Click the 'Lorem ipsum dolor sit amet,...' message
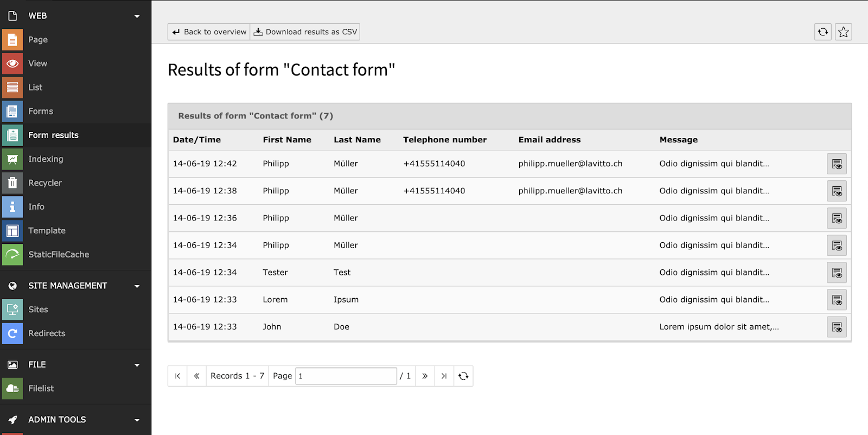The width and height of the screenshot is (868, 435). (719, 326)
